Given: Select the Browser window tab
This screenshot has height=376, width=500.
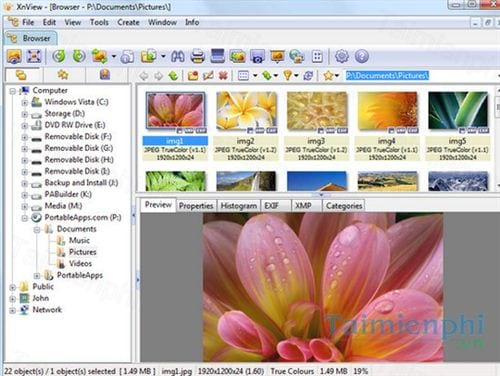Looking at the screenshot, I should 30,38.
